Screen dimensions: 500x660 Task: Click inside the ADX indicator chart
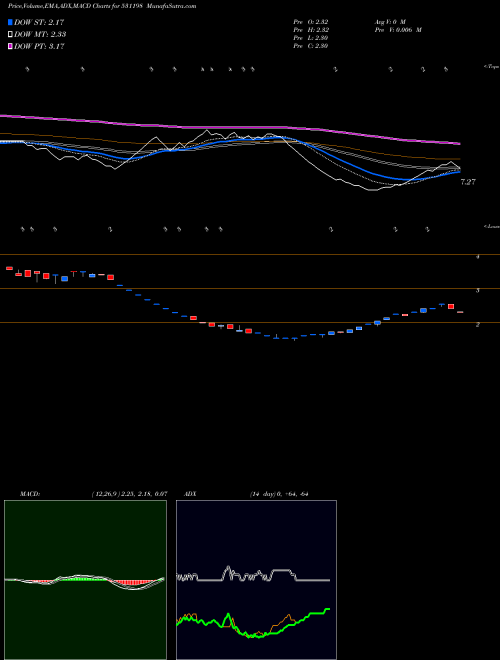pos(256,580)
